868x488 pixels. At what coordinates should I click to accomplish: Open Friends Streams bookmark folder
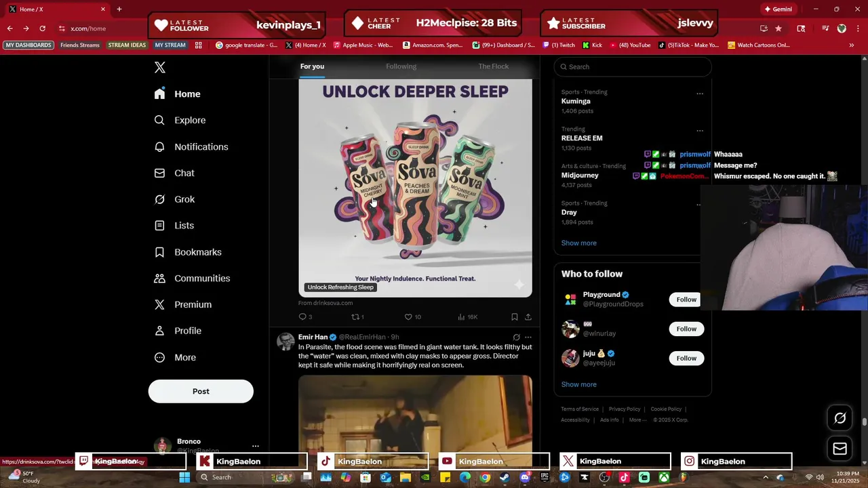pyautogui.click(x=80, y=45)
